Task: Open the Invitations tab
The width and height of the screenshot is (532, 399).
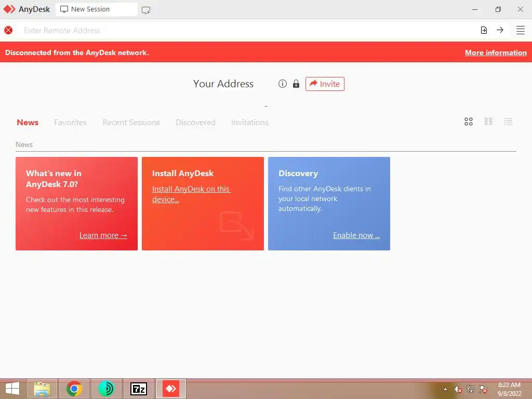Action: (250, 123)
